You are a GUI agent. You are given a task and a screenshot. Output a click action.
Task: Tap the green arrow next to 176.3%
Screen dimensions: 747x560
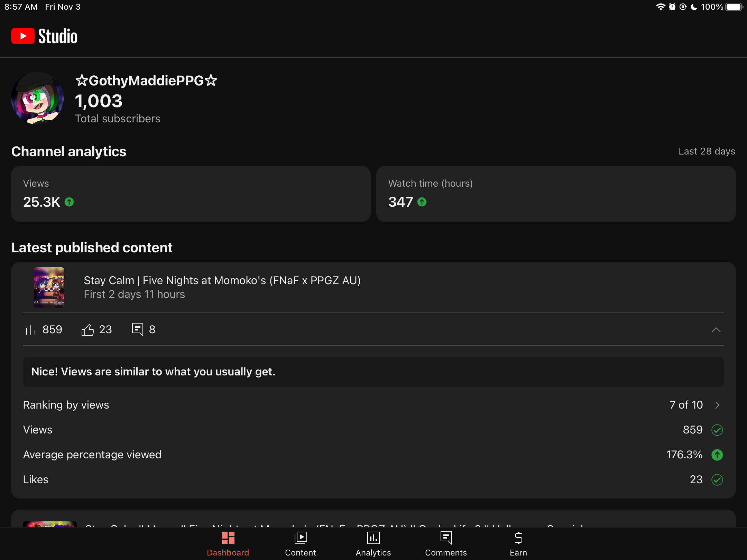click(717, 455)
